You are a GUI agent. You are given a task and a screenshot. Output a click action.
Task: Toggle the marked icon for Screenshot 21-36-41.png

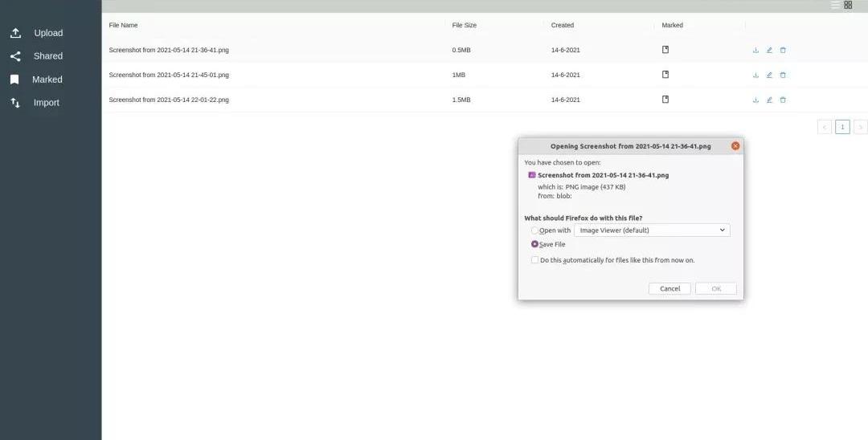(x=665, y=50)
